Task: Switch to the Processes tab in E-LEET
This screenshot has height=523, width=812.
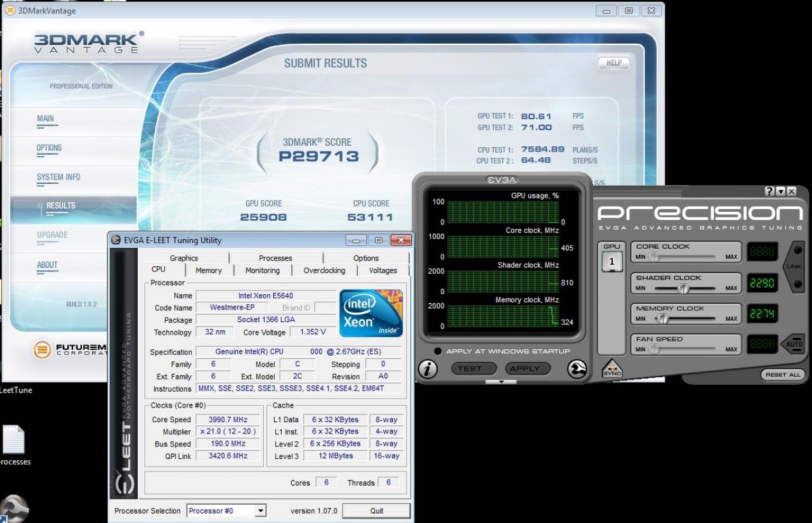Action: pos(275,258)
